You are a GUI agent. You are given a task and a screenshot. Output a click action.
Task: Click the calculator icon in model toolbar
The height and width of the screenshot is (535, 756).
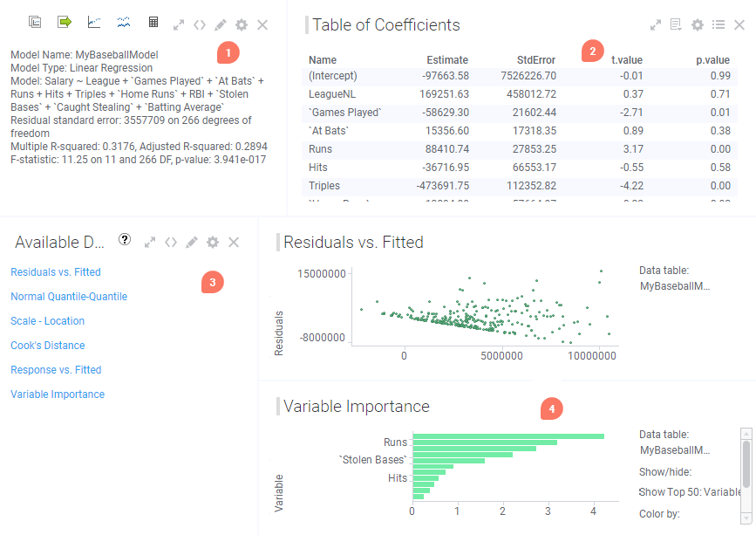tap(153, 22)
